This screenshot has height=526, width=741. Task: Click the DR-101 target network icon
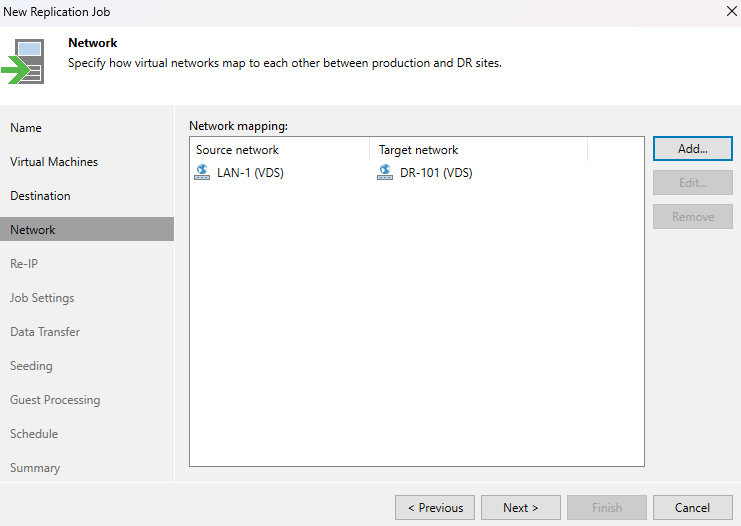tap(385, 172)
